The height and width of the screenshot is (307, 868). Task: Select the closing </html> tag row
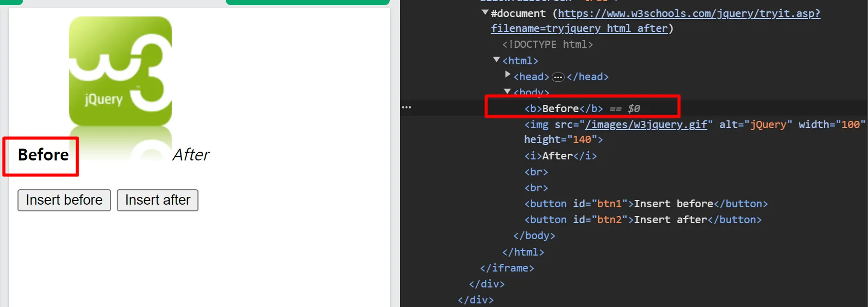523,252
